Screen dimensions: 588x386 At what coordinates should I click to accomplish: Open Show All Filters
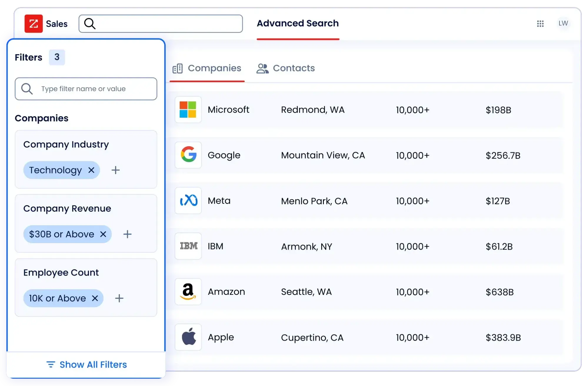click(x=86, y=364)
